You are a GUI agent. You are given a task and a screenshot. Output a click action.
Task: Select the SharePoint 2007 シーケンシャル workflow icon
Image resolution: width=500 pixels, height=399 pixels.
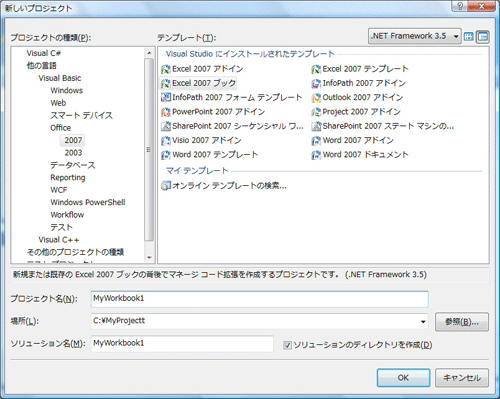166,126
